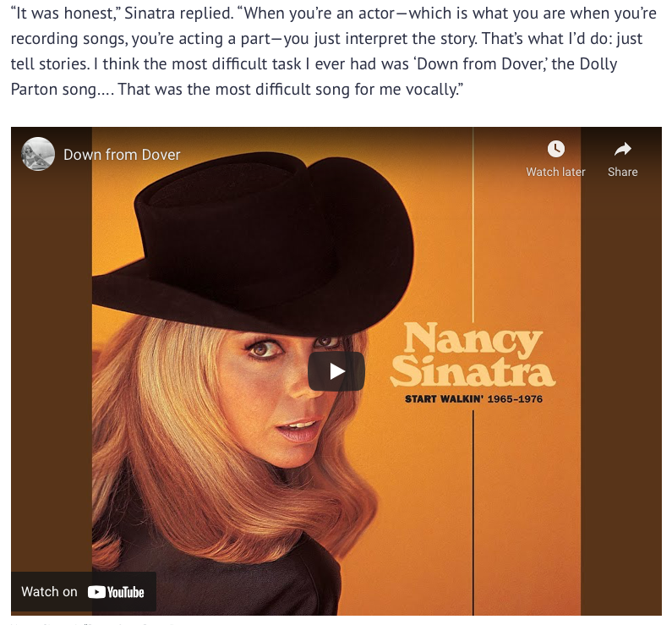Click the 'START WALKIN' 1965-1976' subtitle
Viewport: 672px width, 625px height.
473,399
